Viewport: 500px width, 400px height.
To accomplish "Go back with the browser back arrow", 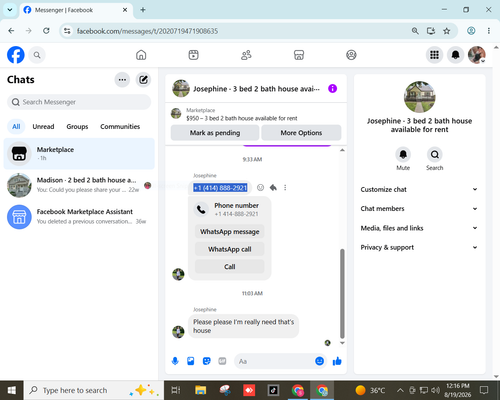I will pos(11,31).
